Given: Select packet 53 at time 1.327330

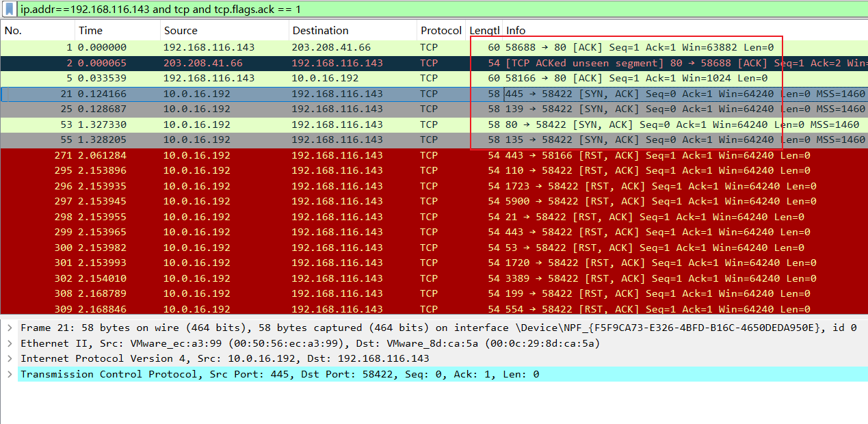Looking at the screenshot, I should 434,124.
